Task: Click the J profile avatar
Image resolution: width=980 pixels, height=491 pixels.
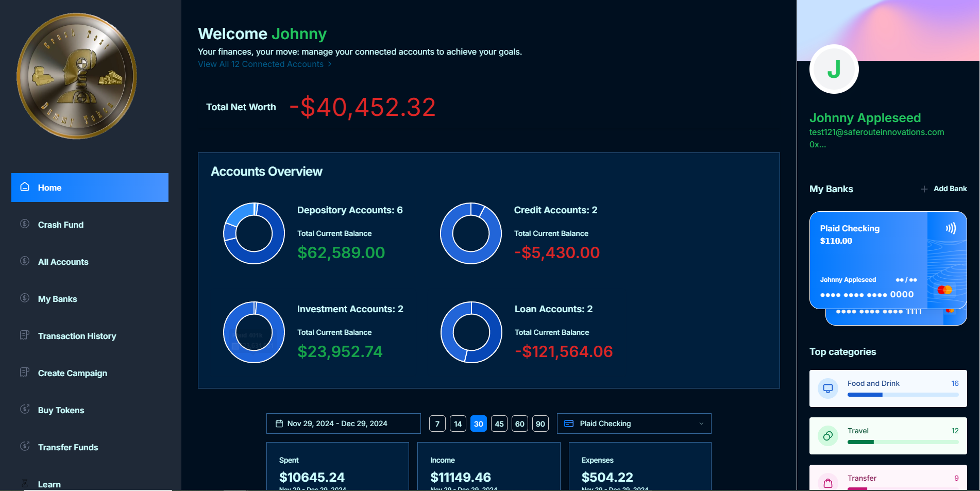Action: (834, 69)
